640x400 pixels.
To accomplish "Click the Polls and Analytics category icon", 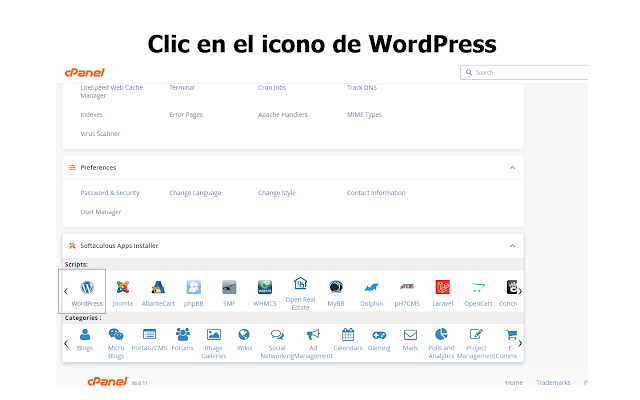I will pyautogui.click(x=441, y=335).
